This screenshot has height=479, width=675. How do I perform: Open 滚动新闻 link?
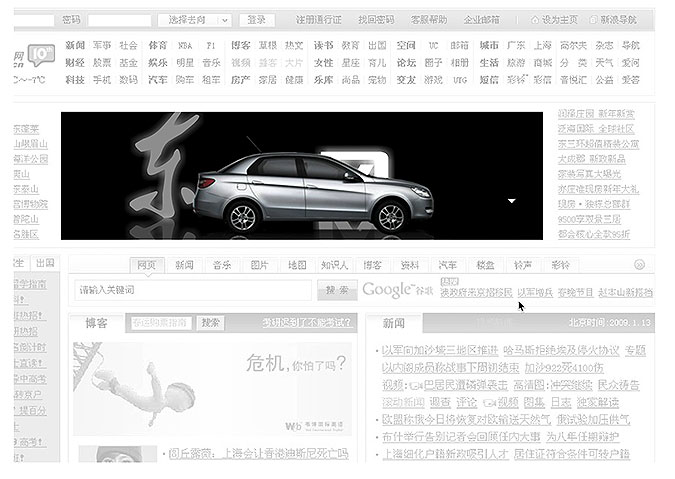[403, 402]
